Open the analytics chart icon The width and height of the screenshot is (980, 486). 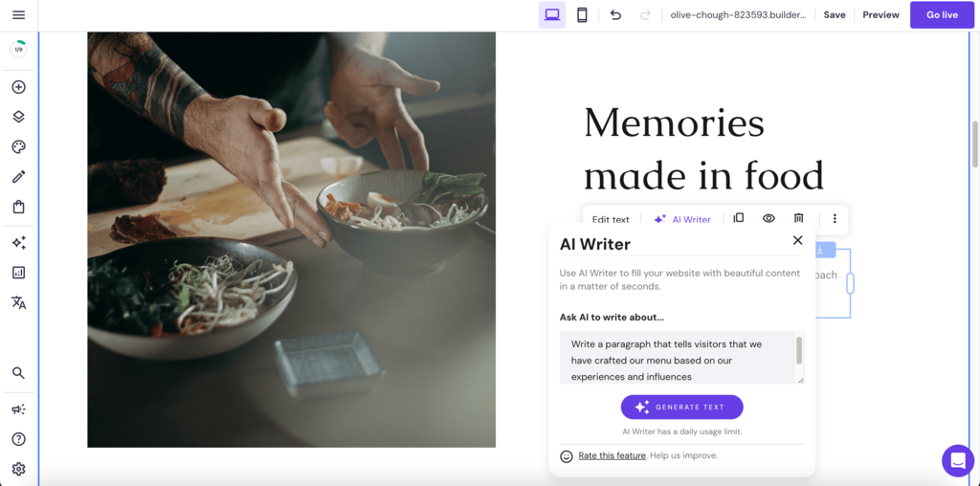19,273
